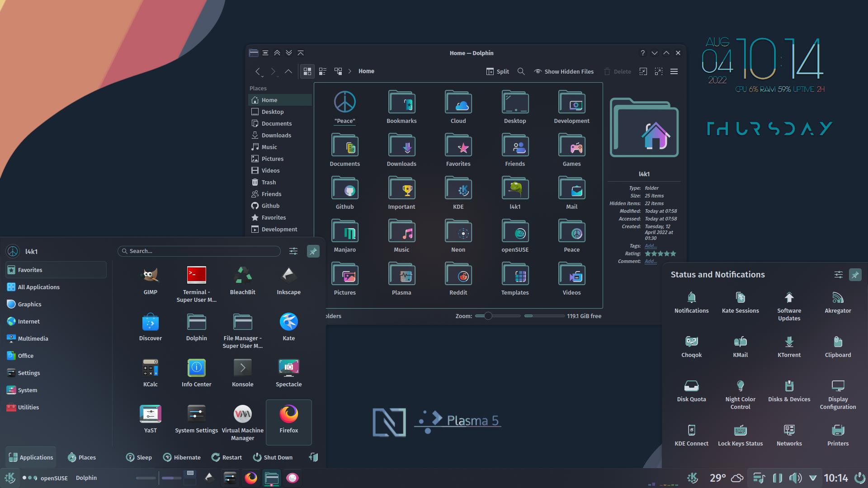The width and height of the screenshot is (868, 488).
Task: Enable Split view in Dolphin
Action: 497,71
